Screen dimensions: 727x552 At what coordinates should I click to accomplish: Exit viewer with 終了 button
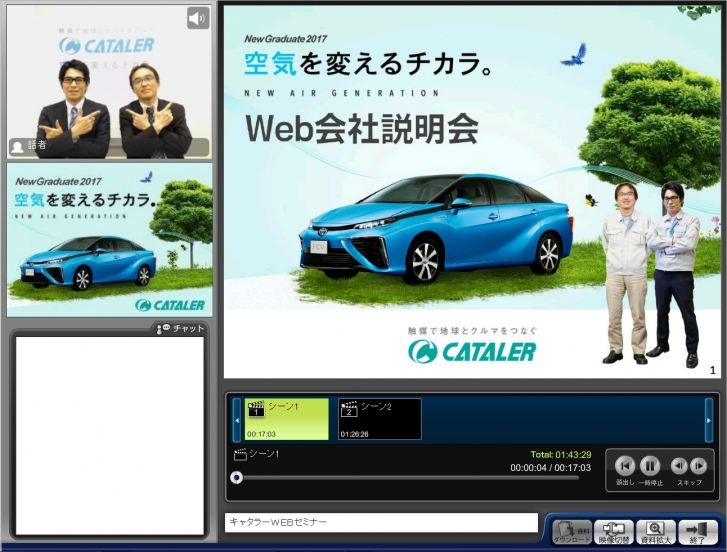click(698, 532)
